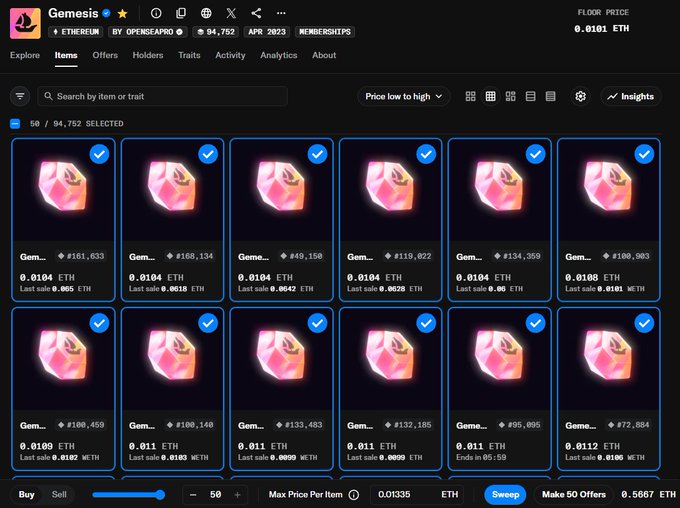This screenshot has height=508, width=680.
Task: Click the share icon
Action: pyautogui.click(x=256, y=13)
